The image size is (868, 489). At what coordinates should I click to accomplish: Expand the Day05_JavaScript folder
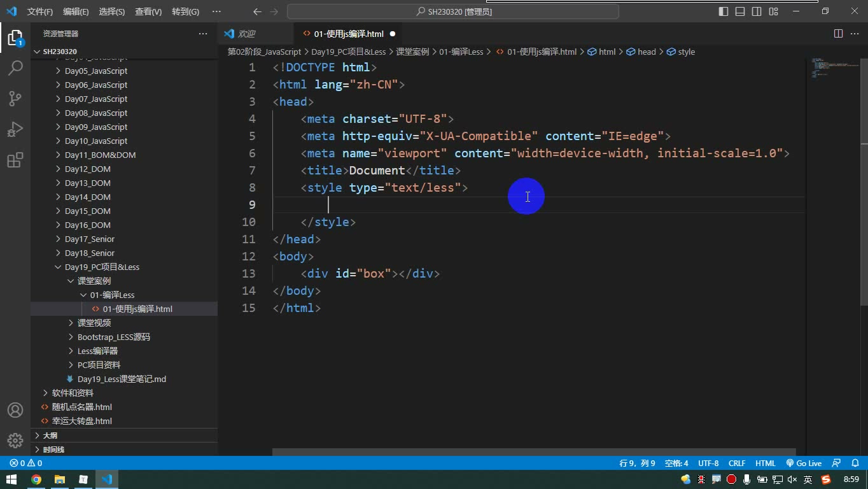124,71
